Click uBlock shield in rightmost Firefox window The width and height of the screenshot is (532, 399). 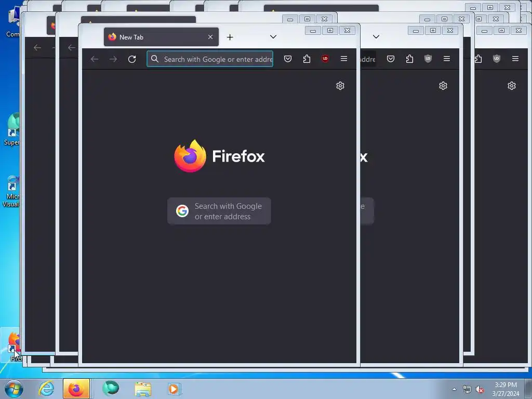click(496, 59)
